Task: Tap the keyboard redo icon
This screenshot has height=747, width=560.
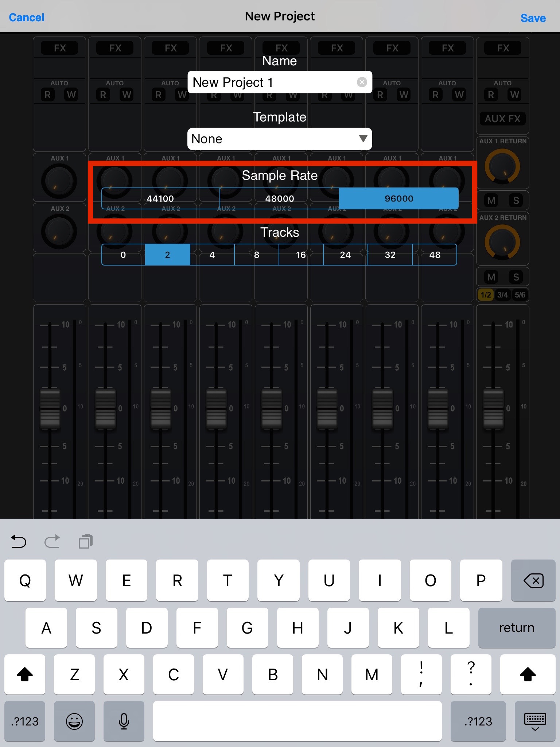Action: 52,541
